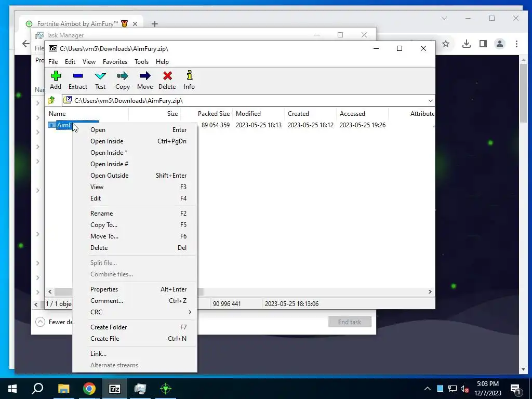Expand the CRC submenu arrow
This screenshot has width=532, height=399.
[x=190, y=312]
